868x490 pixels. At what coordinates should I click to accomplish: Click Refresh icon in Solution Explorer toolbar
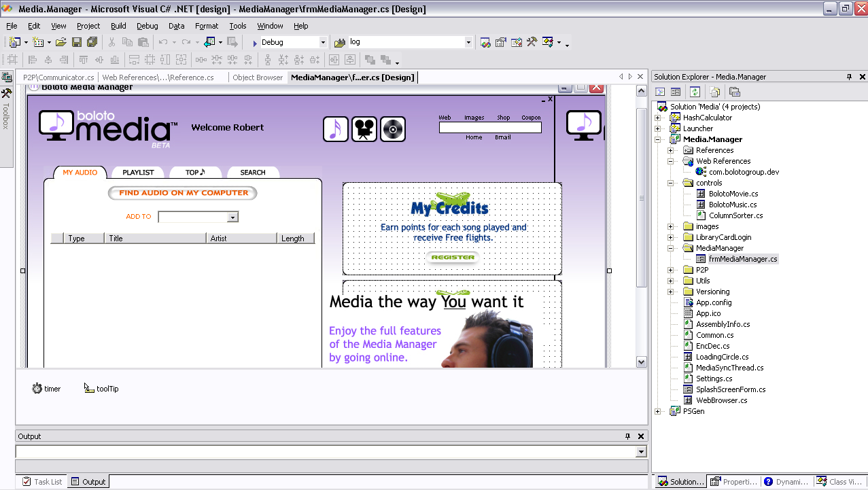click(x=695, y=92)
